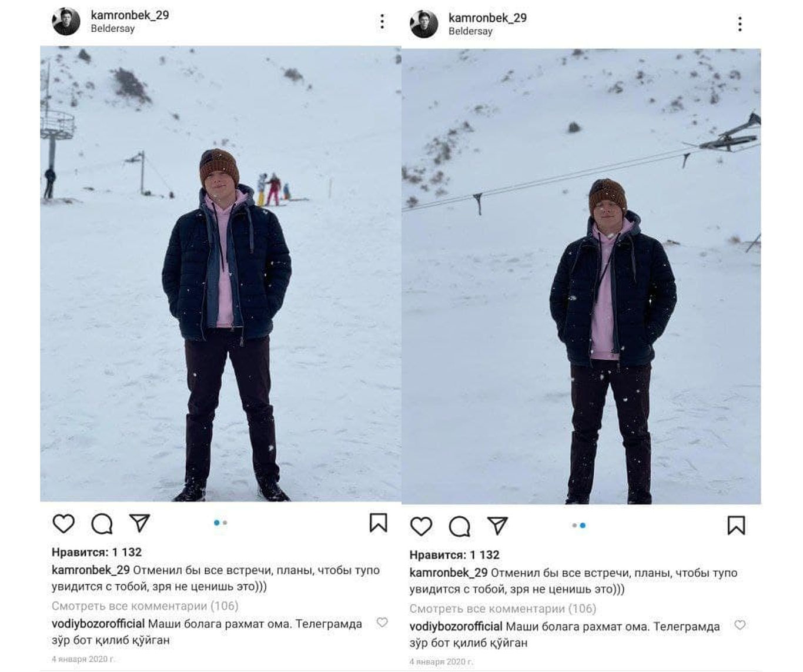This screenshot has height=672, width=803.
Task: Bookmark the left post
Action: pyautogui.click(x=378, y=523)
